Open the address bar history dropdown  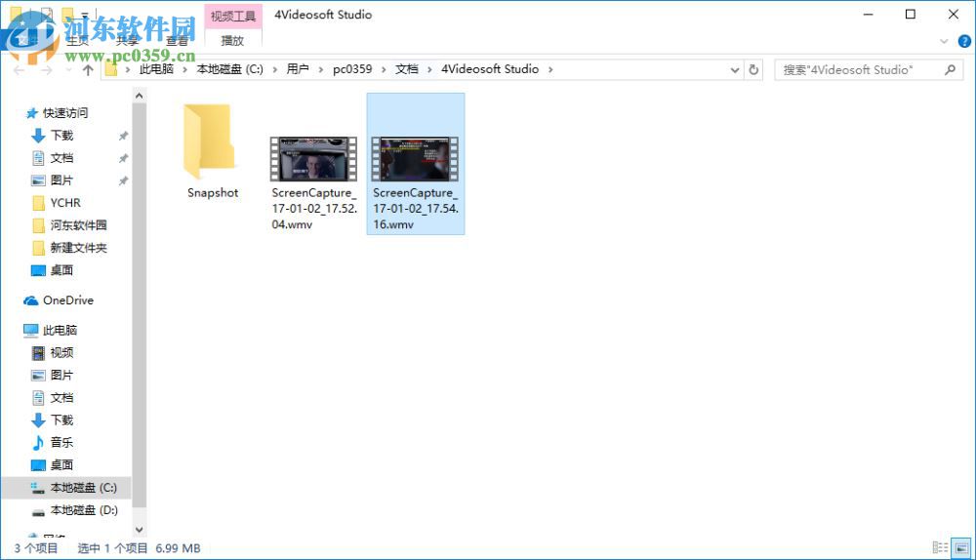coord(735,69)
